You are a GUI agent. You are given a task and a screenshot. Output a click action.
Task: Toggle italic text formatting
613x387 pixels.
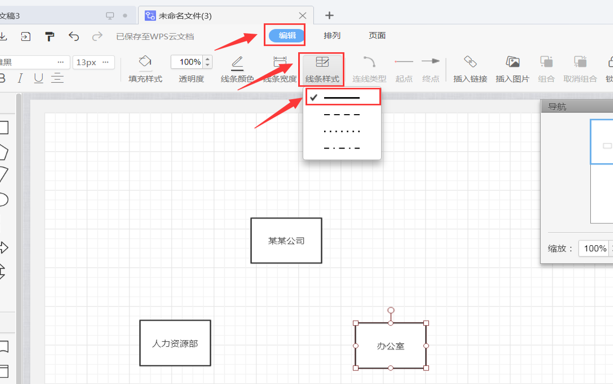(20, 78)
